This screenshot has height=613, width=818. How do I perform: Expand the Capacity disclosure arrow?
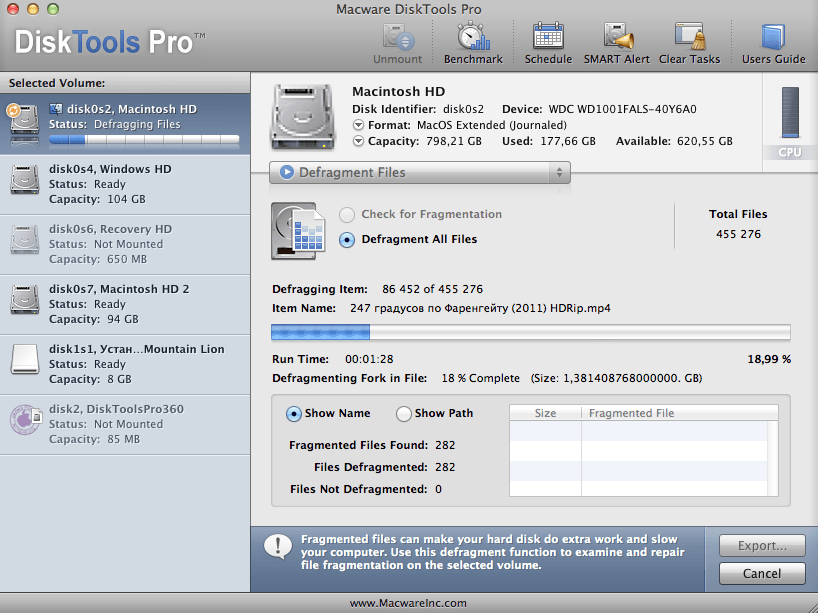pos(358,141)
